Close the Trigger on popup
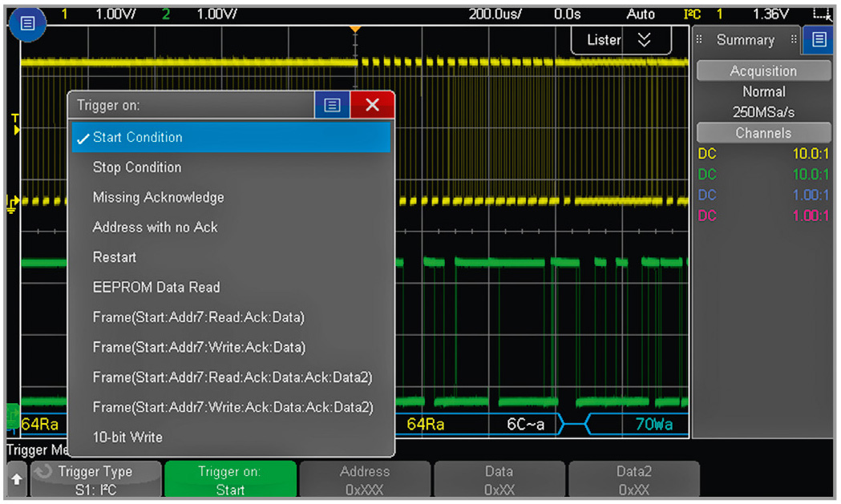Screen dimensions: 841x504 tap(372, 105)
